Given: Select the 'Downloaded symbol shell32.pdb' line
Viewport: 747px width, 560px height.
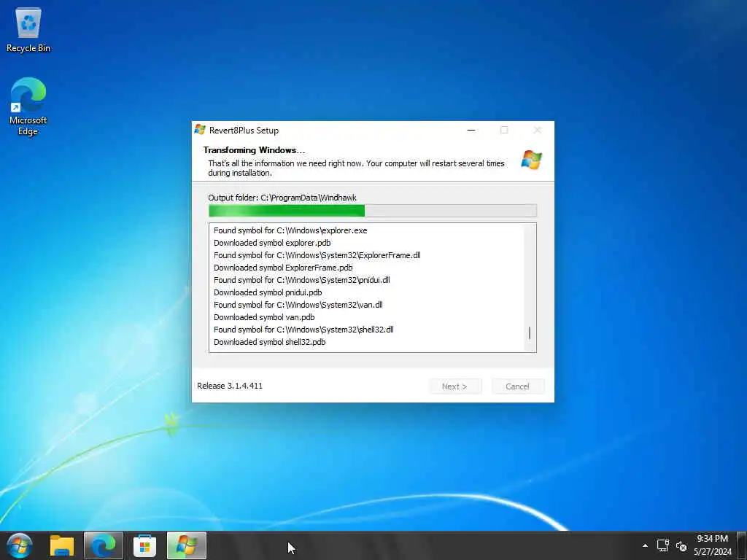Looking at the screenshot, I should click(x=270, y=342).
